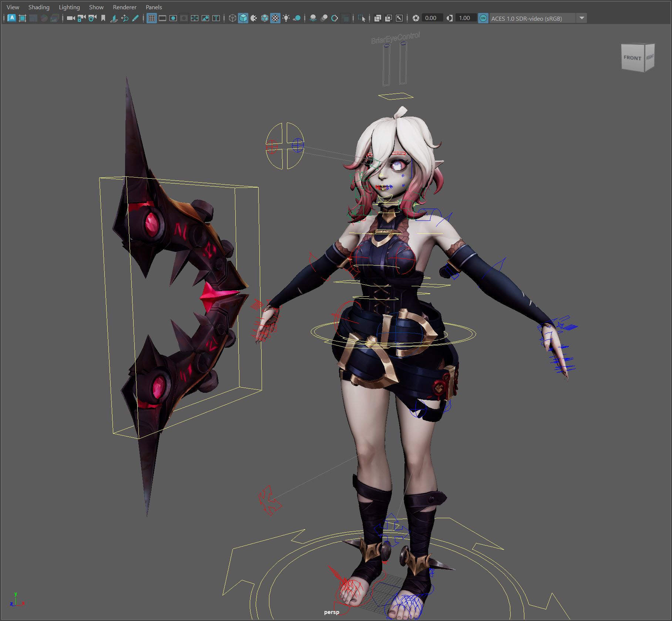This screenshot has height=621, width=672.
Task: Open the Lighting menu
Action: pos(69,7)
